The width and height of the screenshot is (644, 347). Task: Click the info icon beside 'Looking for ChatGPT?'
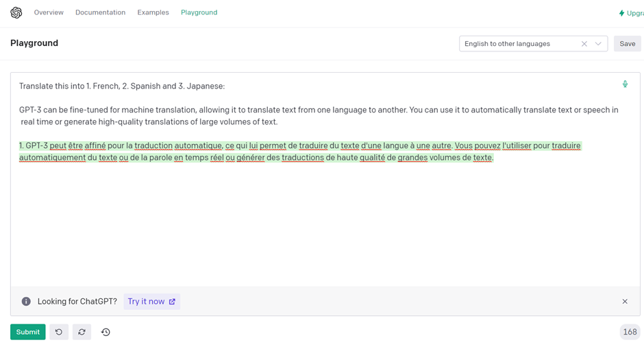(26, 301)
